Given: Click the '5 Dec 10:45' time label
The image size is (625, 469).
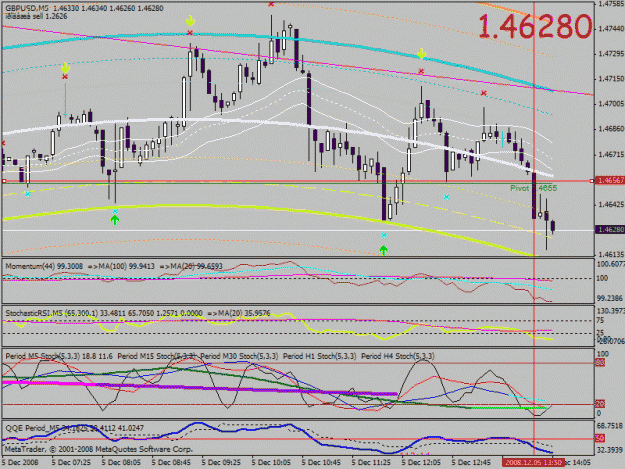Looking at the screenshot, I should [x=321, y=463].
